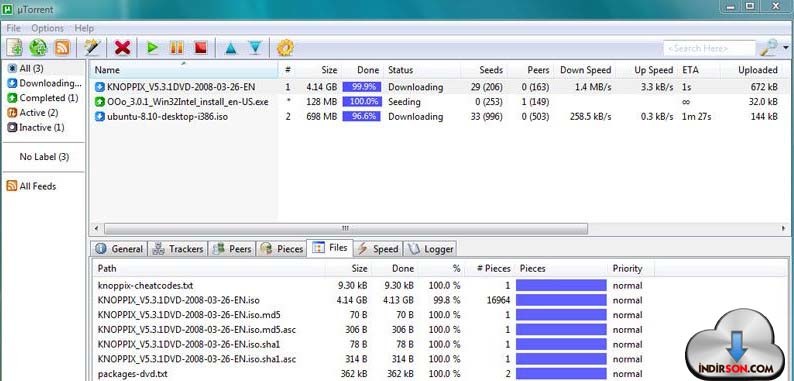
Task: Switch to the Logger tab
Action: tap(430, 249)
